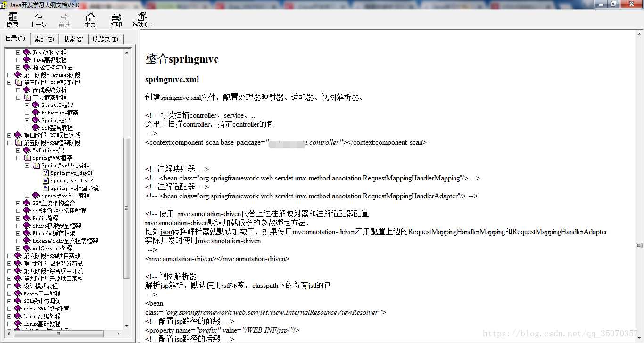The image size is (644, 343).
Task: Click the tree panel scroll-up arrow
Action: (x=127, y=52)
